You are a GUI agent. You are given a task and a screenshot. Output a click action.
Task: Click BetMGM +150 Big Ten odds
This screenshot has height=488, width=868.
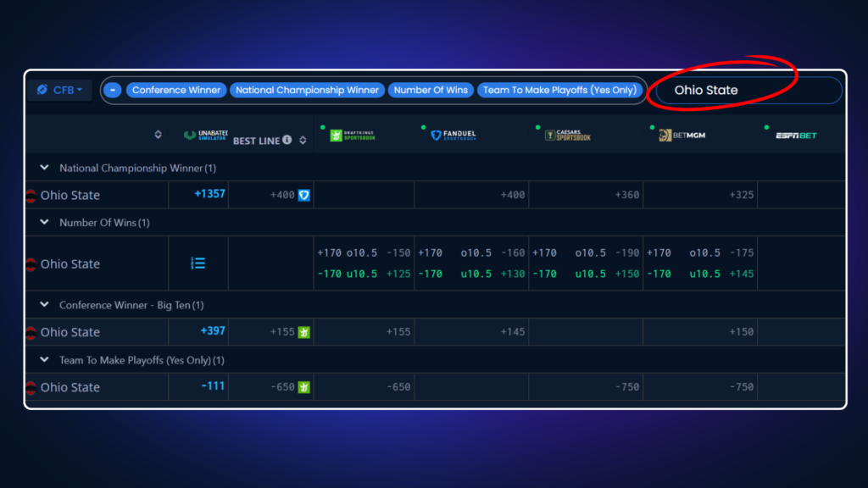click(x=741, y=332)
